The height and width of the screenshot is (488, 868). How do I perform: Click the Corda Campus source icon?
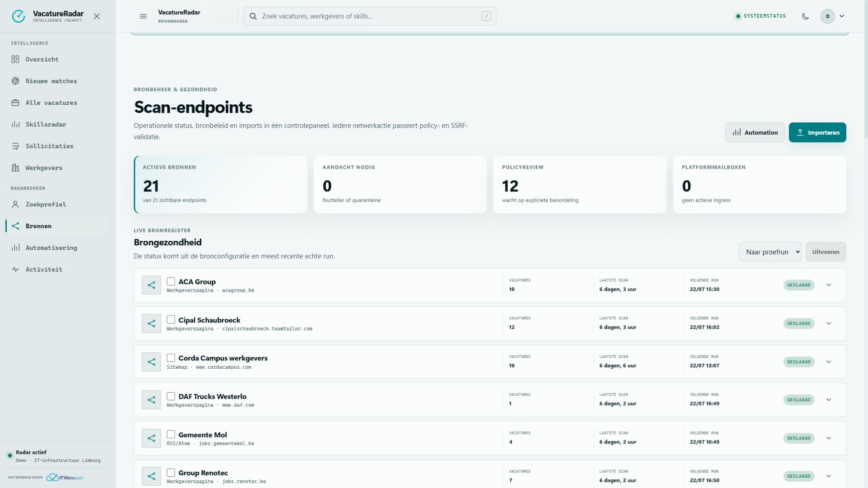coord(152,362)
